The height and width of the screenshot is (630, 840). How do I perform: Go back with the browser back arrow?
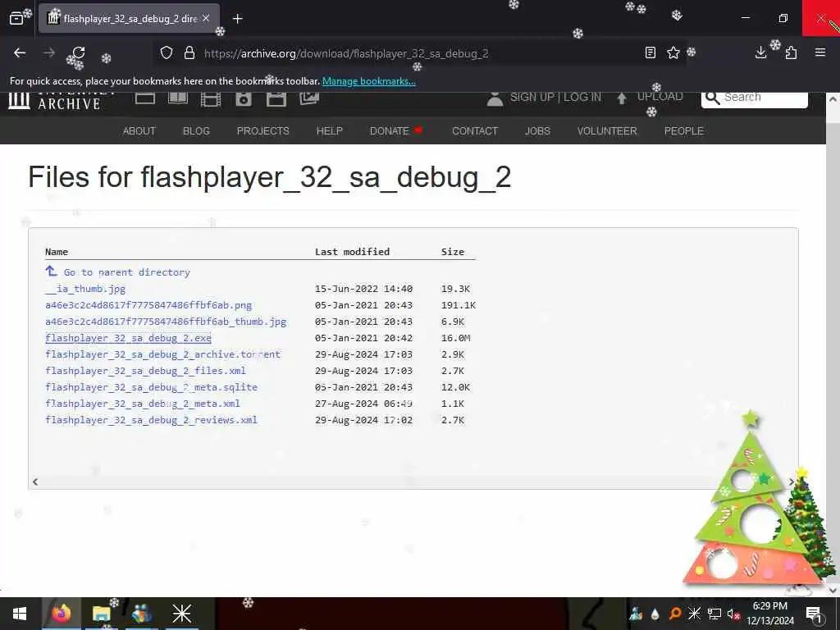click(x=20, y=52)
